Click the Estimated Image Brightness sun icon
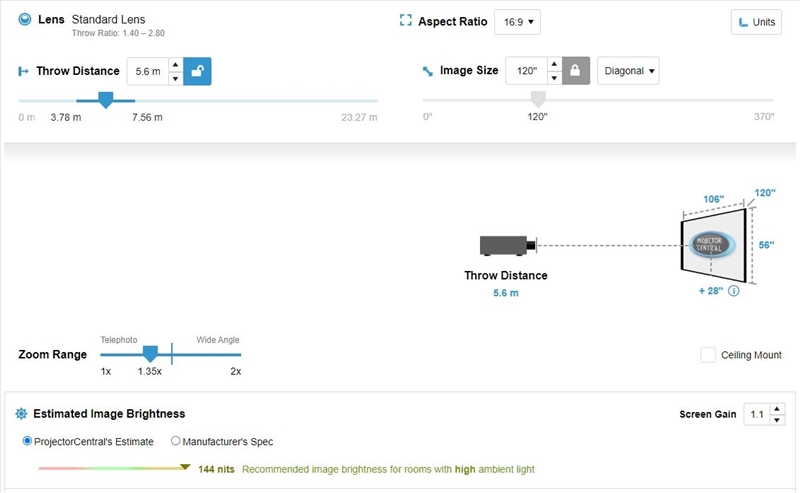Screen dimensions: 800x493 21,413
